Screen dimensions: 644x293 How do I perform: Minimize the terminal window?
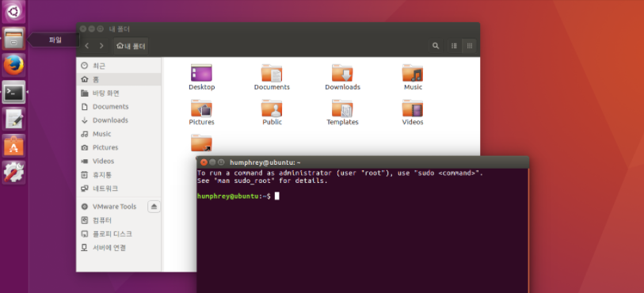coord(212,162)
